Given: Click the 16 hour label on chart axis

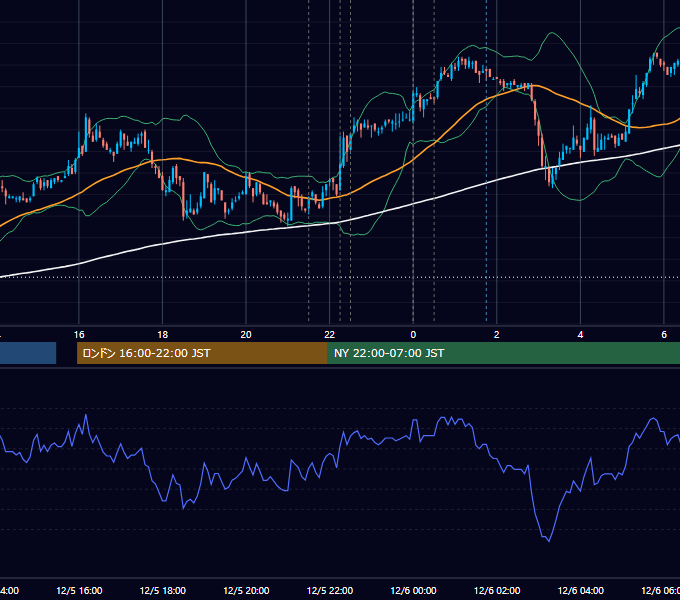Looking at the screenshot, I should coord(79,335).
